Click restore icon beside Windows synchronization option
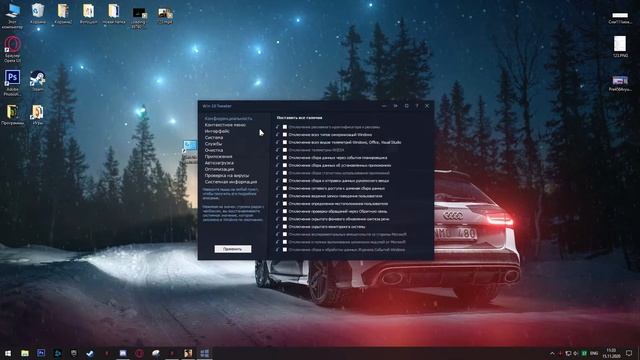Screen dimensions: 640x360 point(278,135)
